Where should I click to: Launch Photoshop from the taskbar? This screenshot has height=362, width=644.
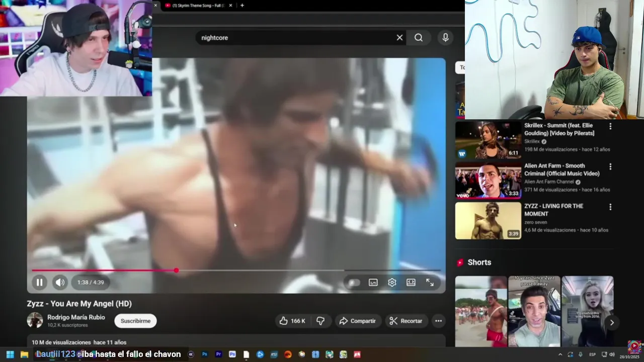click(205, 354)
